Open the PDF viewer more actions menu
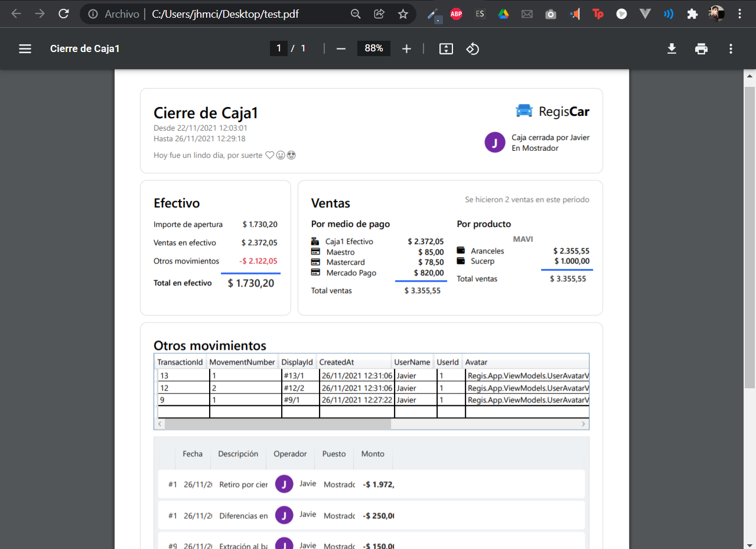756x549 pixels. coord(731,48)
